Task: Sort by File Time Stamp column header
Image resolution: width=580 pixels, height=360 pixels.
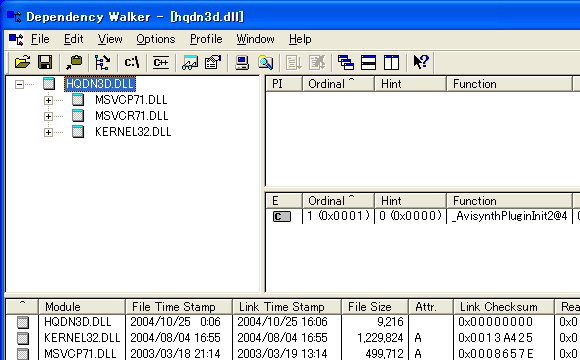Action: coord(179,307)
